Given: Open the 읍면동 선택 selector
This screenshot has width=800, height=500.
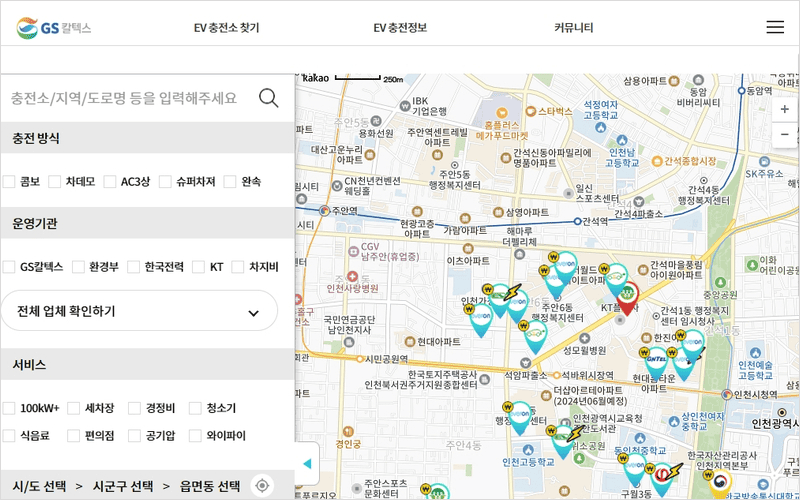Looking at the screenshot, I should pyautogui.click(x=209, y=486).
